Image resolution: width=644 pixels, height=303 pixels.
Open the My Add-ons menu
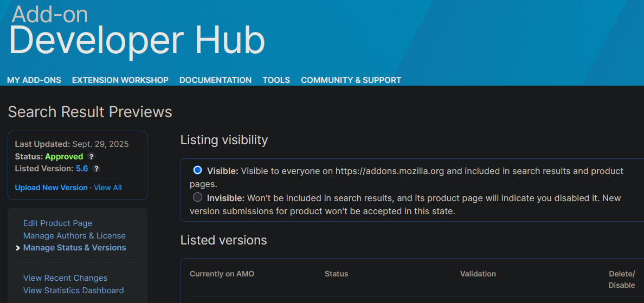34,80
